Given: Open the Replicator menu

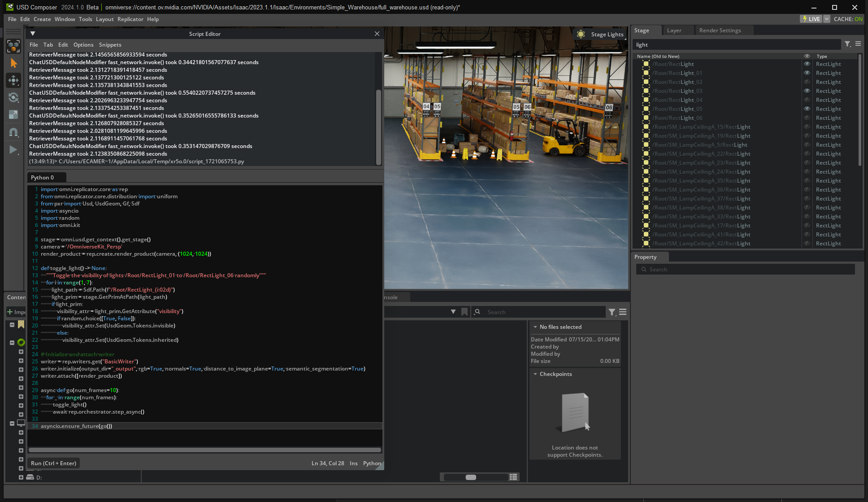Looking at the screenshot, I should [130, 19].
